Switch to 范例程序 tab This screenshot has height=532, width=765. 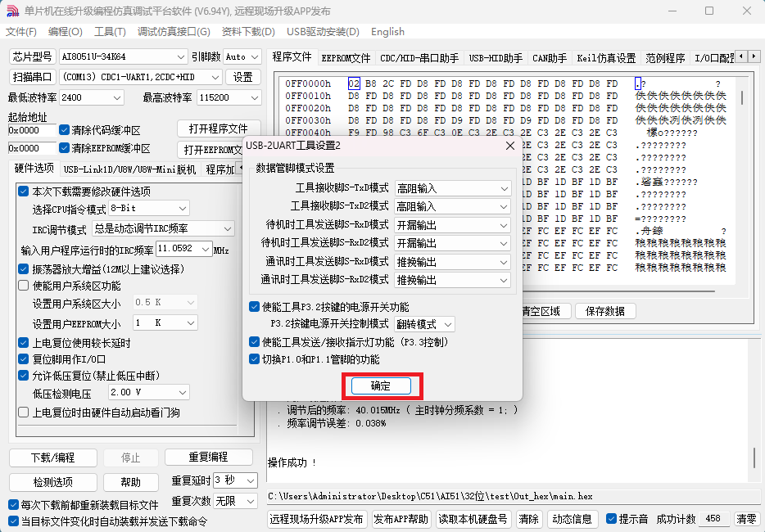(665, 58)
